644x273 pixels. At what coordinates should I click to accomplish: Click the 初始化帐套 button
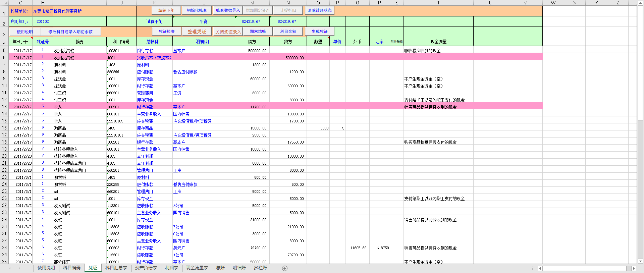(x=197, y=10)
